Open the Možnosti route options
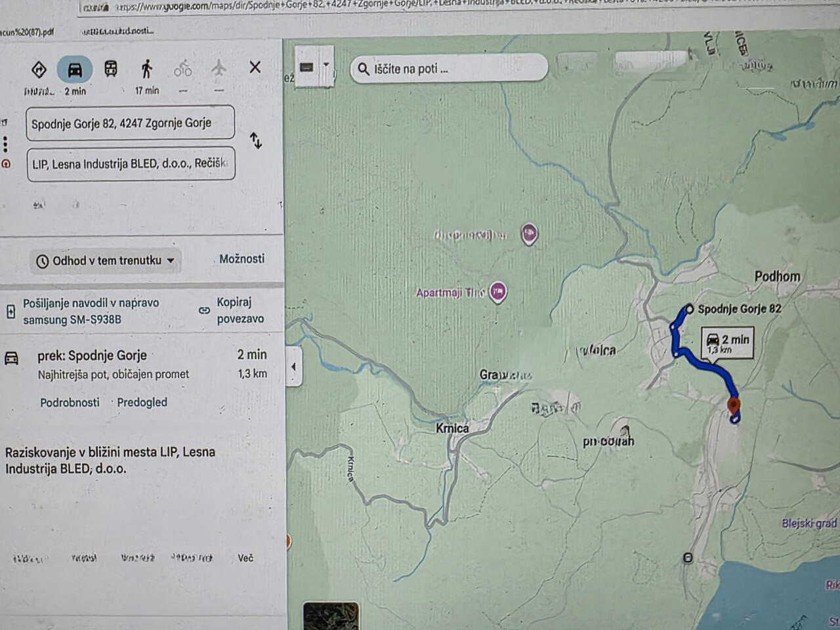The width and height of the screenshot is (840, 630). pyautogui.click(x=241, y=259)
